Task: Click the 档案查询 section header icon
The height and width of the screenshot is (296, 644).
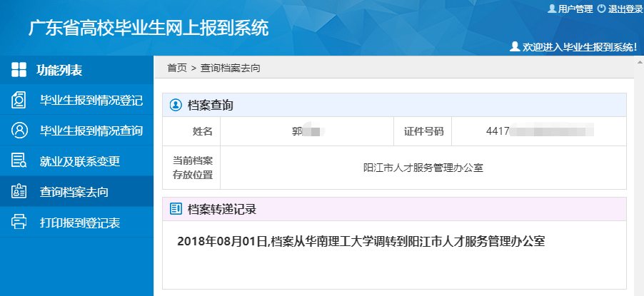Action: click(175, 105)
